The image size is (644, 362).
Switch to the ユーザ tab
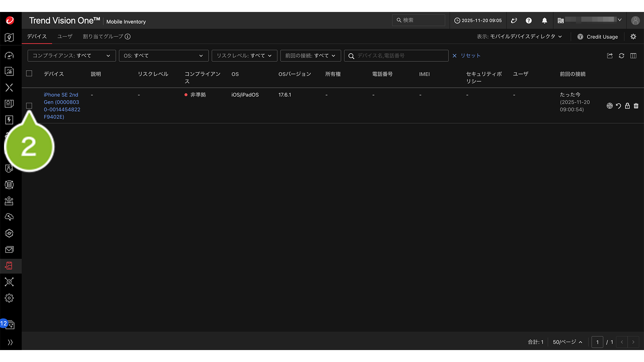coord(65,37)
